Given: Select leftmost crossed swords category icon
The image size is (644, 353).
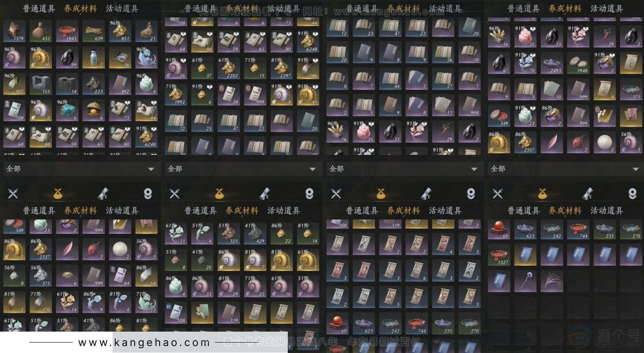Looking at the screenshot, I should (x=13, y=193).
